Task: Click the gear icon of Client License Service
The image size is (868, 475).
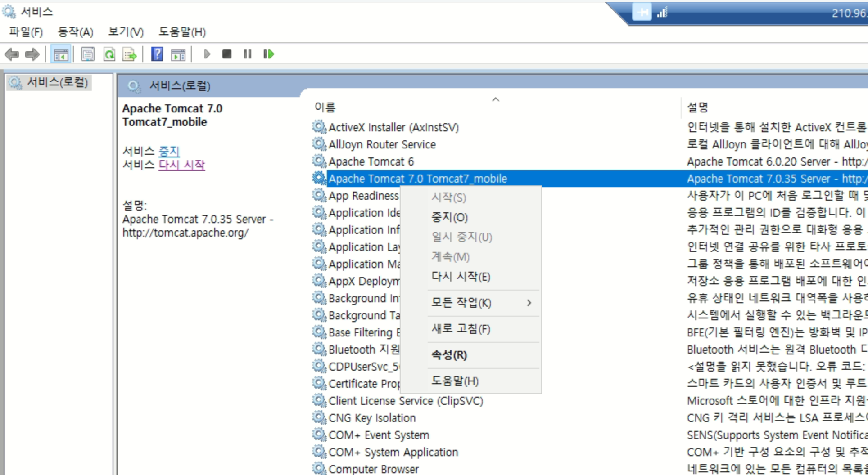Action: click(319, 401)
